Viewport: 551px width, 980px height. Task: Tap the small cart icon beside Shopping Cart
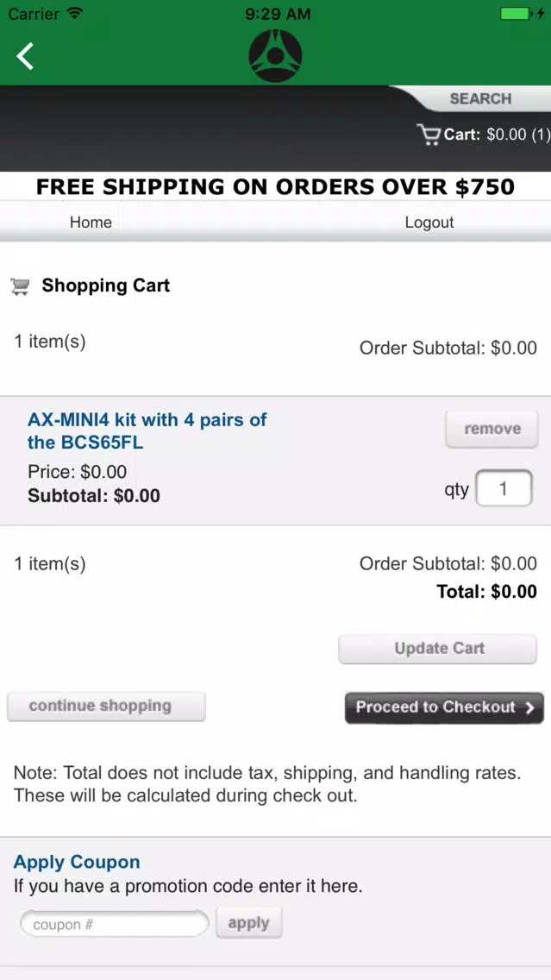click(20, 286)
